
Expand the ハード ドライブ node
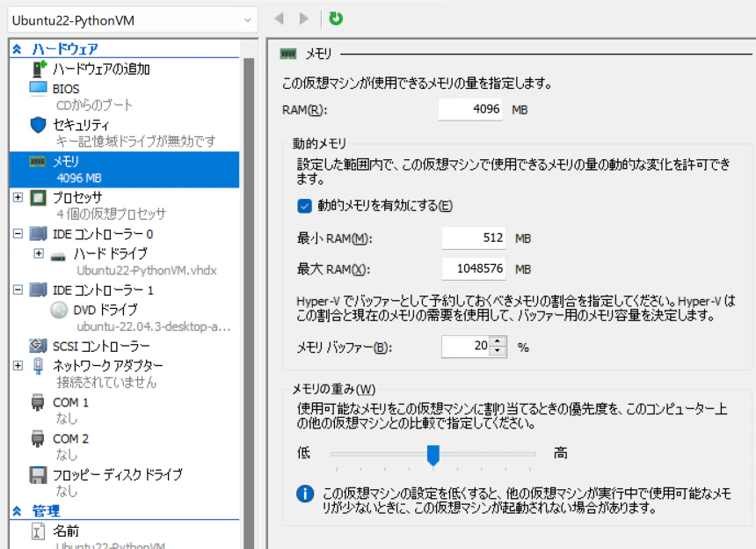(39, 253)
